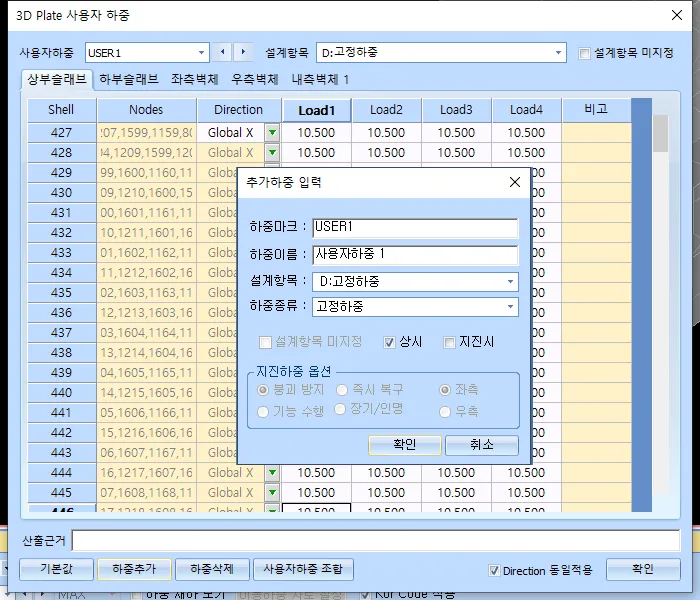Viewport: 700px width, 600px height.
Task: Open the top 설계항목 D:고정하중 dropdown
Action: (x=558, y=53)
